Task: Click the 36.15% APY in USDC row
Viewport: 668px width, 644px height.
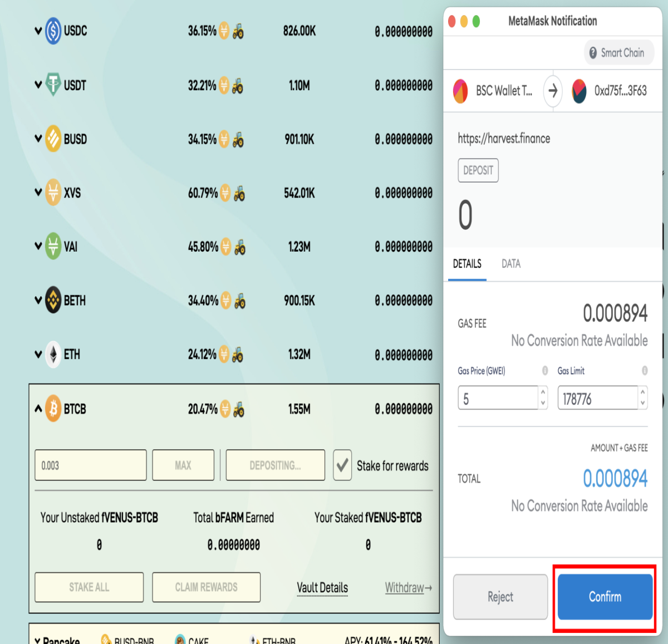Action: 202,31
